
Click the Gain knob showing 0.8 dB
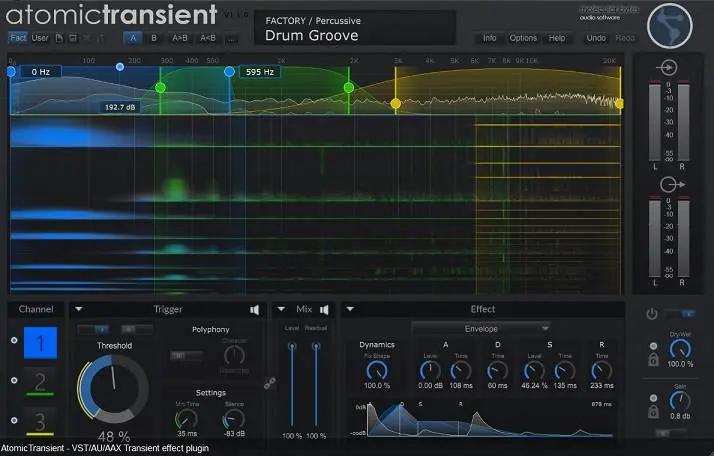click(680, 401)
